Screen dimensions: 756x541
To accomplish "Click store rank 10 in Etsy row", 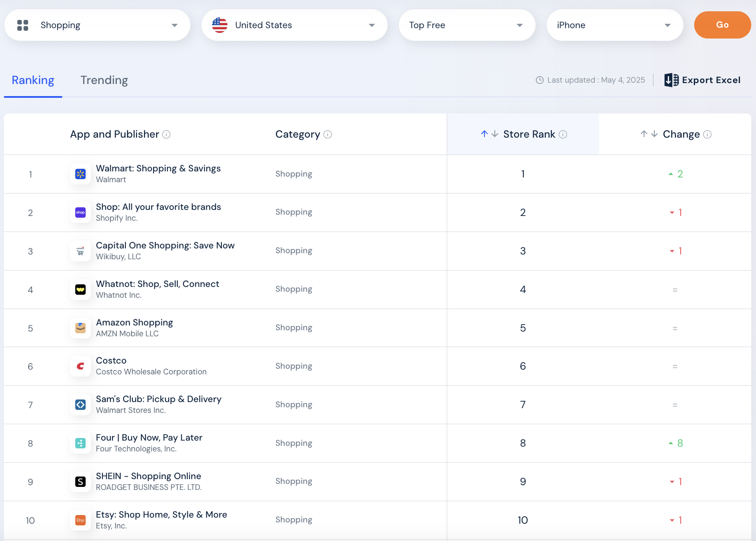I will click(523, 520).
